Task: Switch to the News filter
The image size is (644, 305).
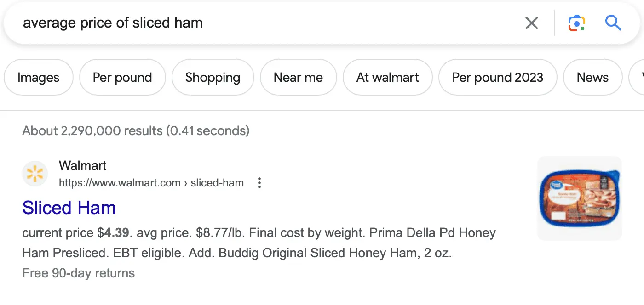Action: coord(592,78)
